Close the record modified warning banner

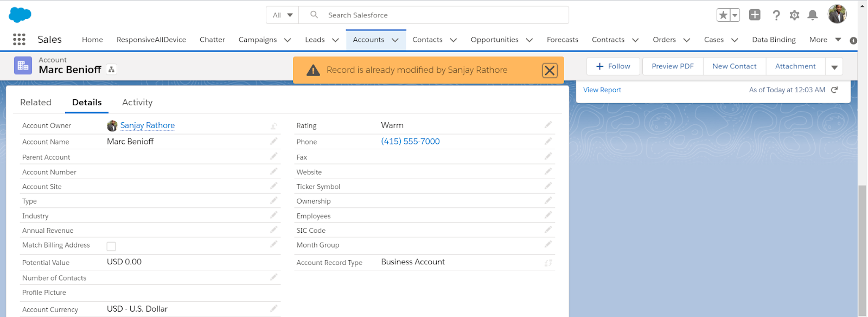pos(550,70)
